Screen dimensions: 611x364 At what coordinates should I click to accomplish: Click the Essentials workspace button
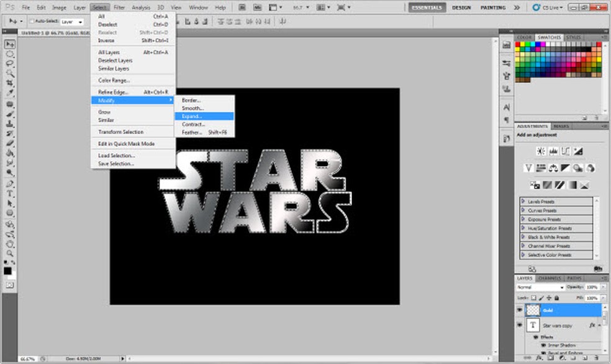point(427,7)
